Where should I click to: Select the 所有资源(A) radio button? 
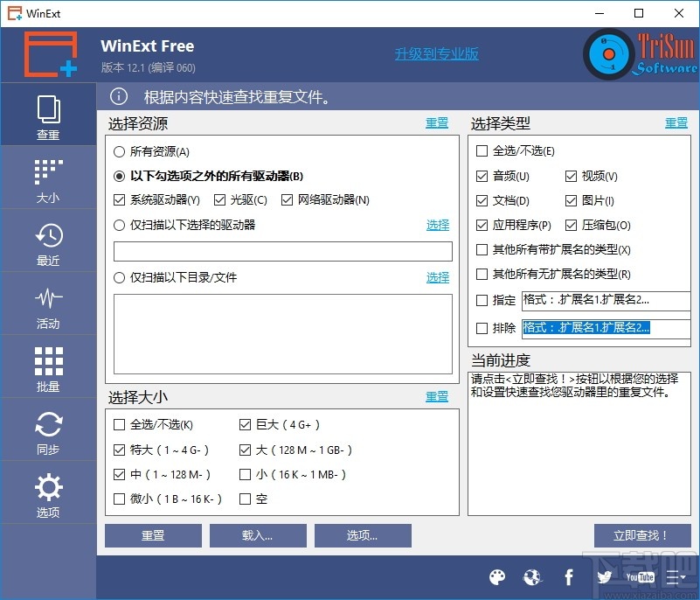click(x=120, y=150)
